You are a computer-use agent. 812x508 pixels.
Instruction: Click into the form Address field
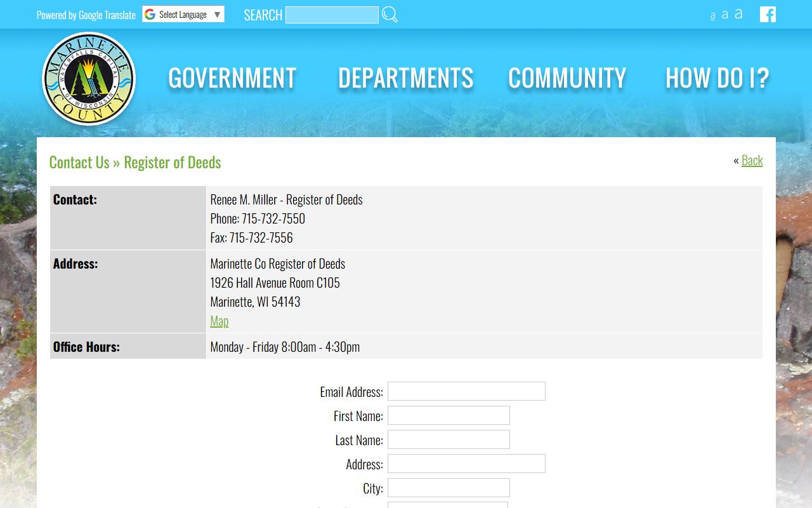466,464
